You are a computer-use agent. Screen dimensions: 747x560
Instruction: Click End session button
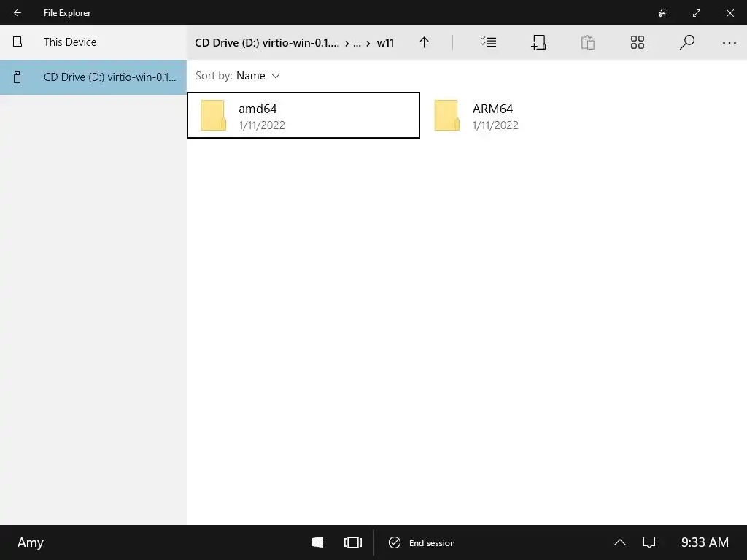(422, 542)
